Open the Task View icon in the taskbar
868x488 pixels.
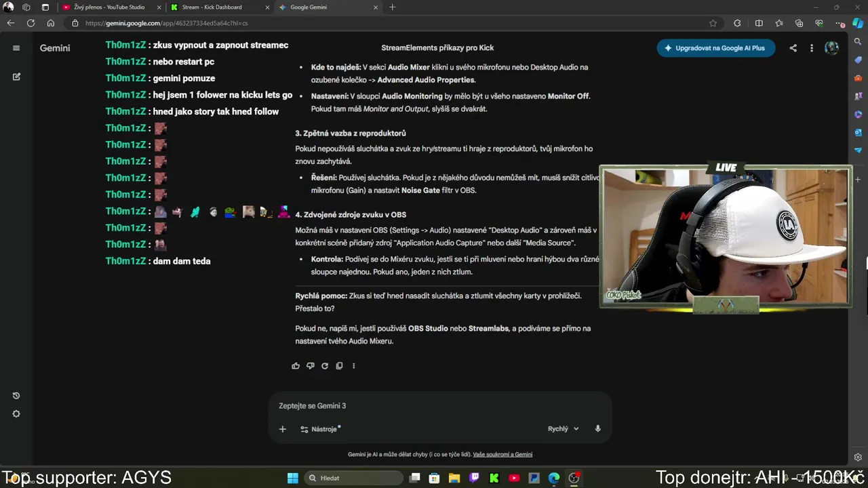415,478
